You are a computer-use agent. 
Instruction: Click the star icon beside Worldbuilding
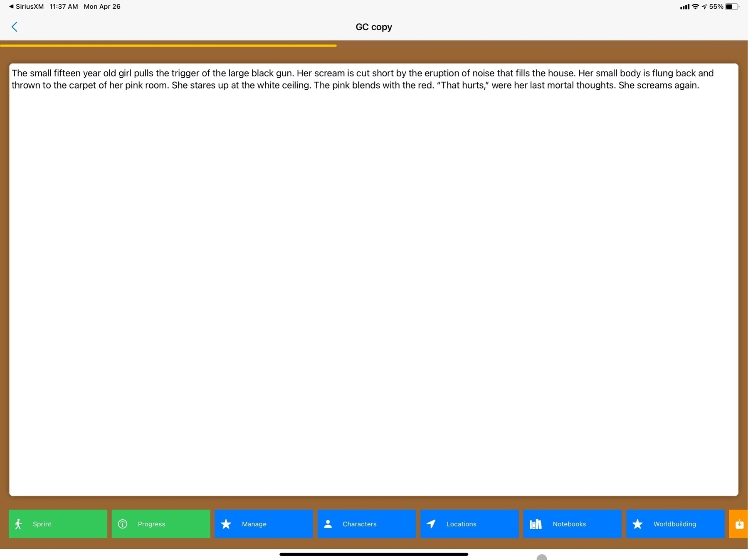pos(637,524)
